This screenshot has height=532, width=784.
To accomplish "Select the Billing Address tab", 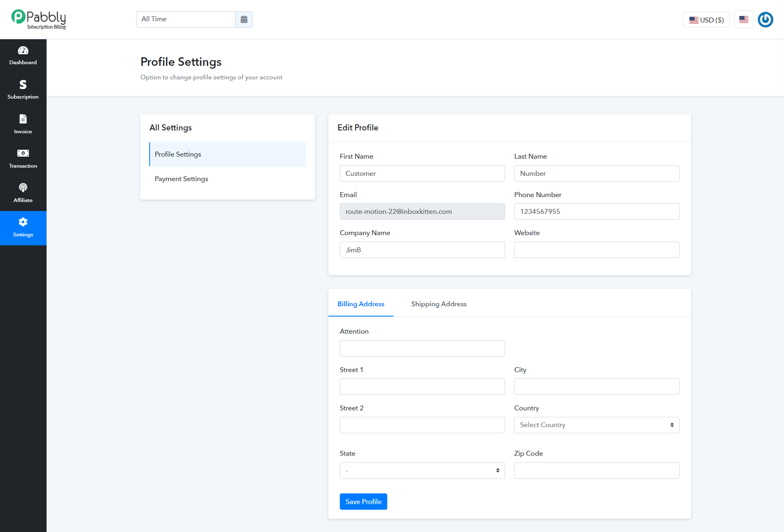I will click(361, 304).
